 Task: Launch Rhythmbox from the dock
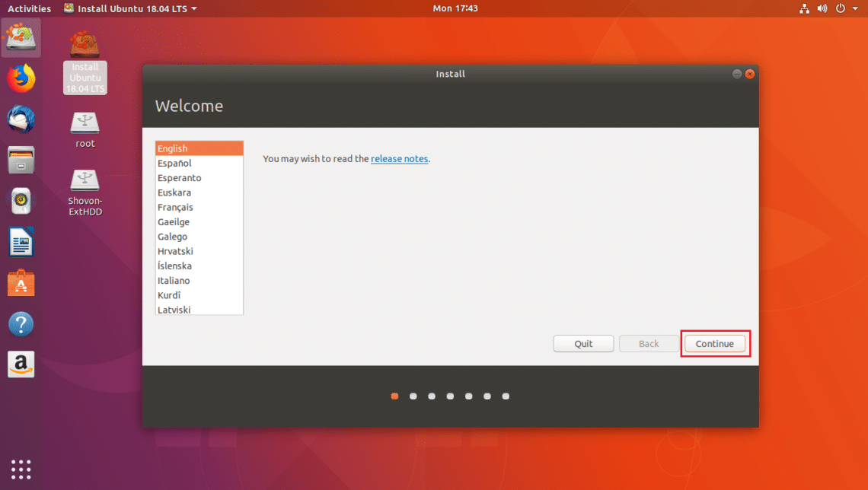(x=21, y=201)
